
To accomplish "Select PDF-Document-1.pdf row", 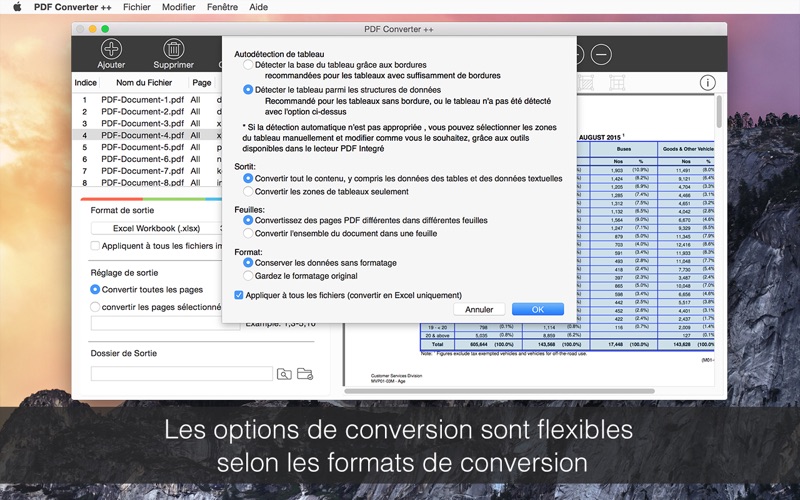I will [x=148, y=99].
